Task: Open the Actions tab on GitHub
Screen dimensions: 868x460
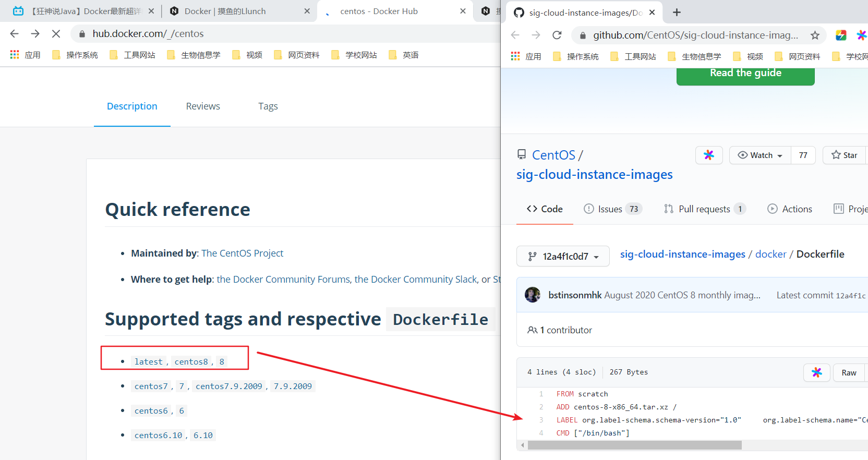Action: [x=790, y=209]
